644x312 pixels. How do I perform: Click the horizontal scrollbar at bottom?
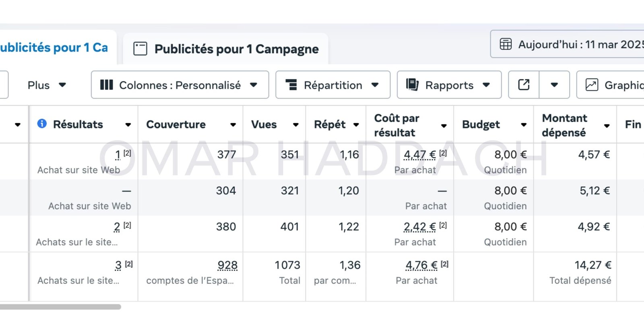click(60, 307)
